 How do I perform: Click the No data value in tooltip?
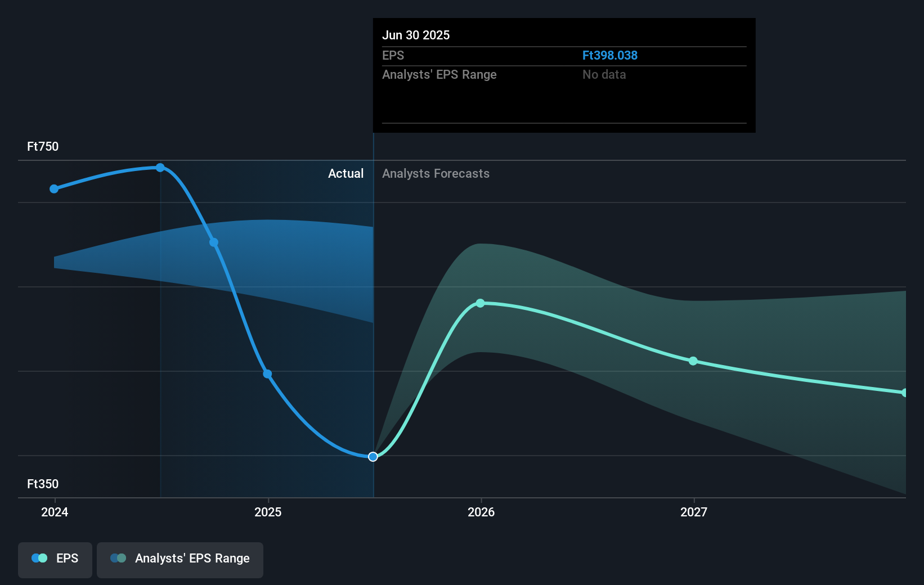[x=604, y=74]
